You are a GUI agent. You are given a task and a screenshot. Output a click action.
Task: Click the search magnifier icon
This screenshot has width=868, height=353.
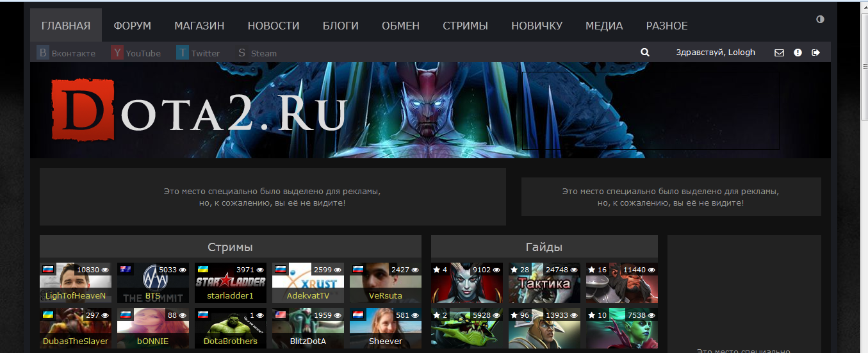[x=645, y=53]
